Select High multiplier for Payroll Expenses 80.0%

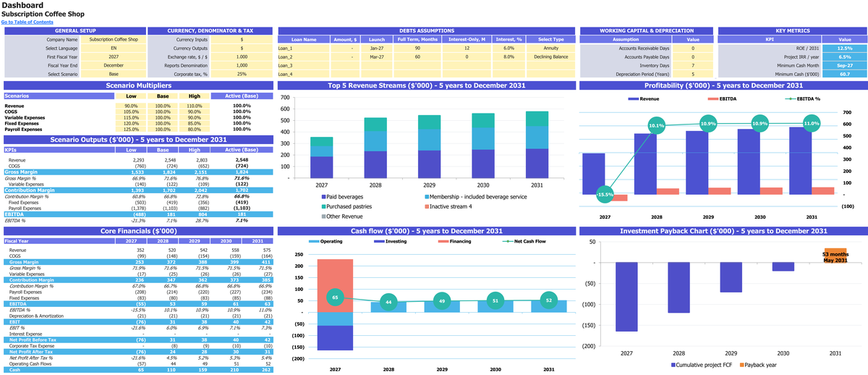click(x=194, y=129)
